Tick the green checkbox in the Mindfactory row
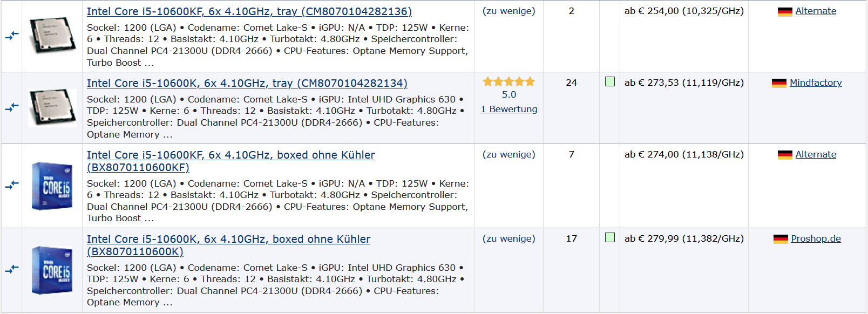The width and height of the screenshot is (868, 314). tap(610, 82)
